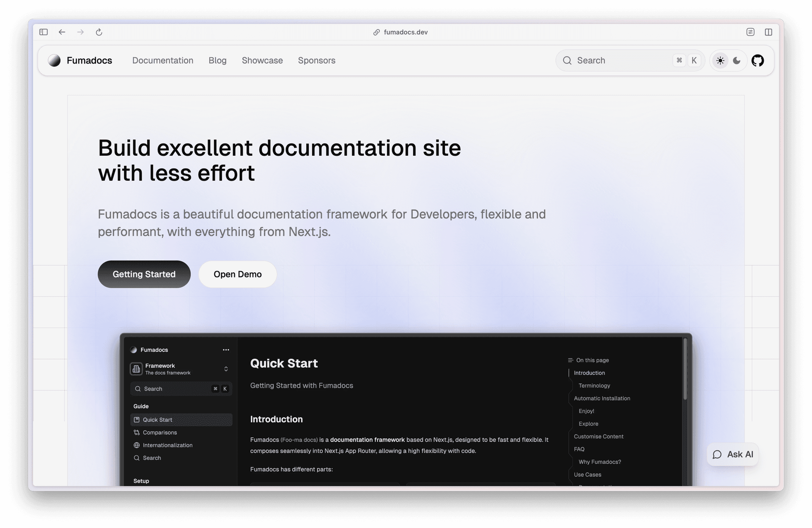Go back using the back arrow
The height and width of the screenshot is (528, 812).
click(62, 32)
